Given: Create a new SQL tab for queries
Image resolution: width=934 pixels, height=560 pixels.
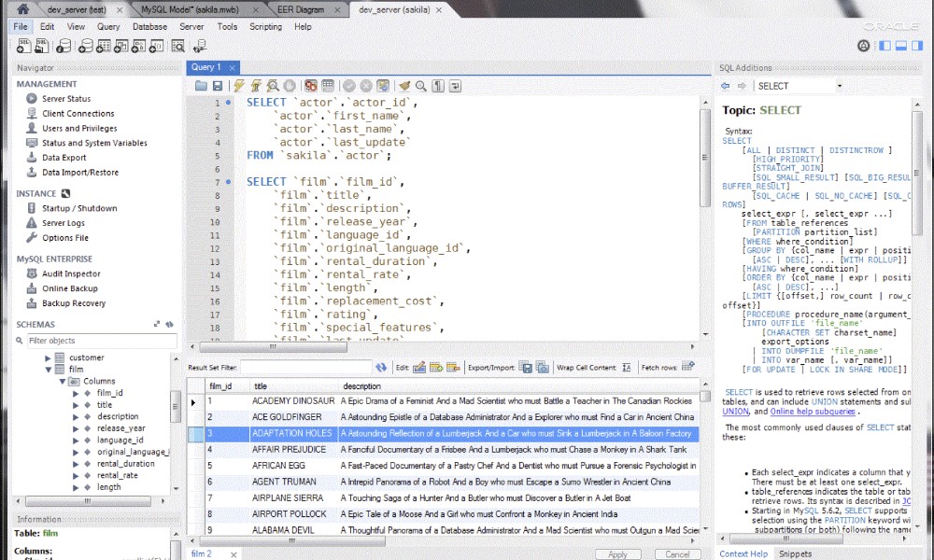Looking at the screenshot, I should tap(24, 46).
